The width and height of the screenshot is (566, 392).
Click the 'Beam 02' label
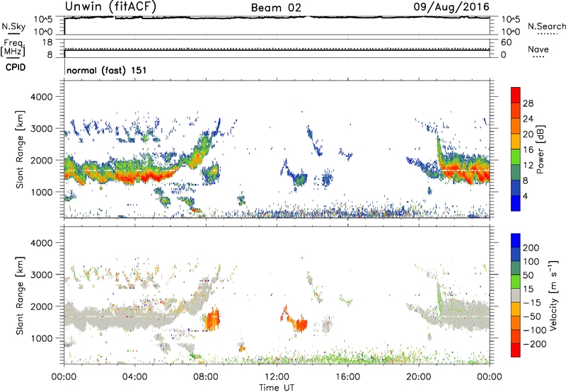coord(276,8)
